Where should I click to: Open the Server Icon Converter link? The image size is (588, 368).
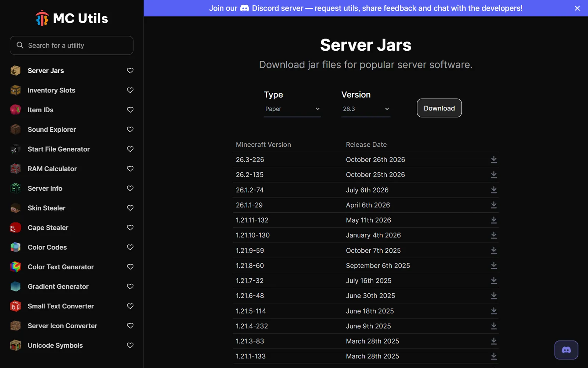point(62,326)
